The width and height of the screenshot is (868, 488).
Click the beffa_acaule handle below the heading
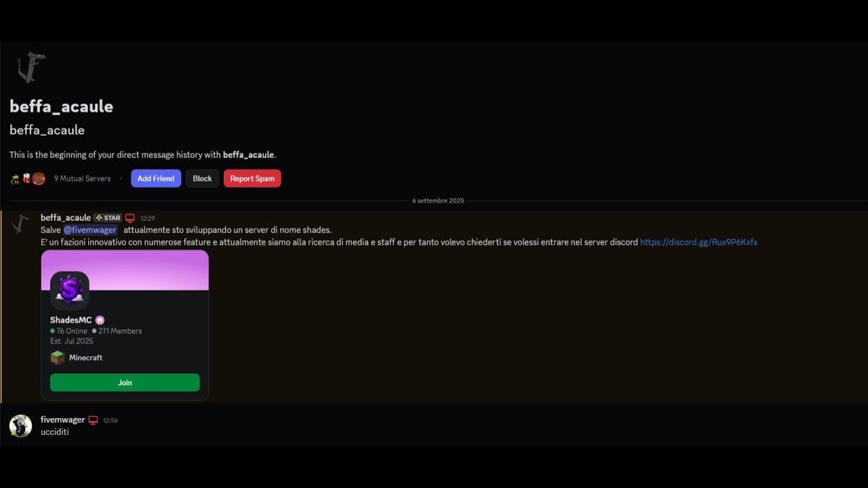(x=47, y=130)
